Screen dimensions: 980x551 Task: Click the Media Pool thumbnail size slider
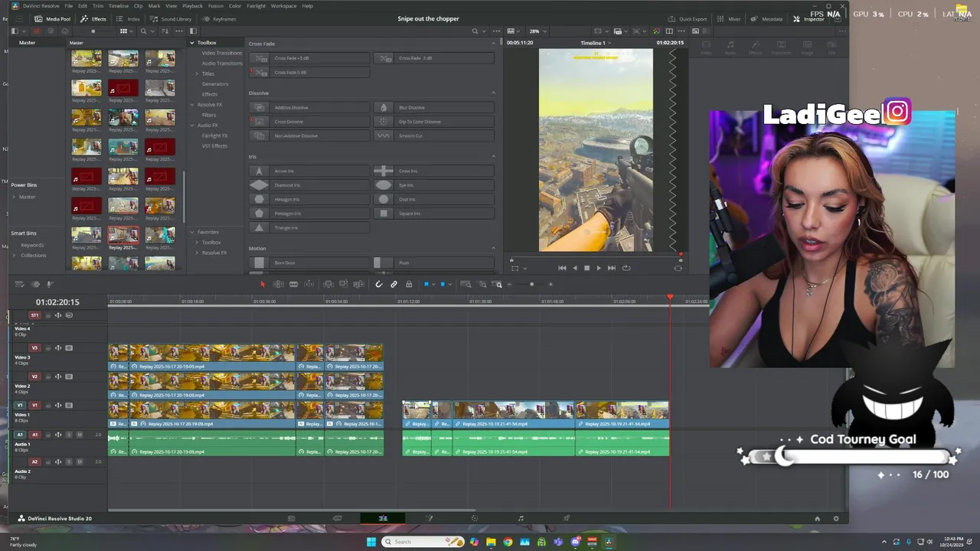[93, 31]
